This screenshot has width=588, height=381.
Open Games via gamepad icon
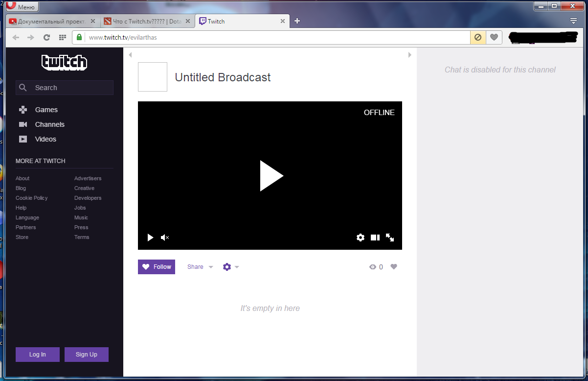click(23, 110)
